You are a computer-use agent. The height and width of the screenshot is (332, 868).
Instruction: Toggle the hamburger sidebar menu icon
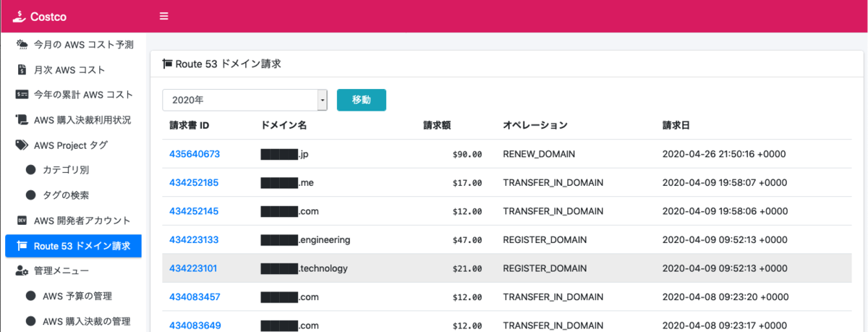[x=164, y=16]
